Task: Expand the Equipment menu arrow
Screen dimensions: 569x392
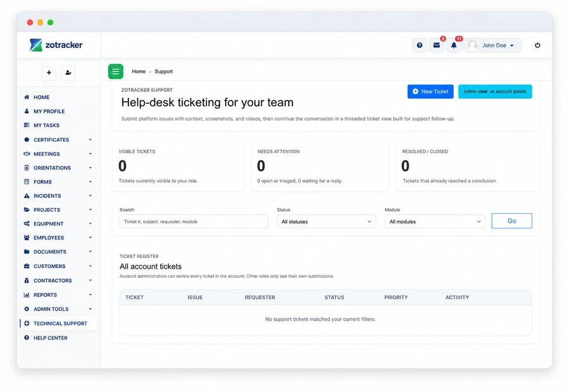Action: [x=90, y=224]
